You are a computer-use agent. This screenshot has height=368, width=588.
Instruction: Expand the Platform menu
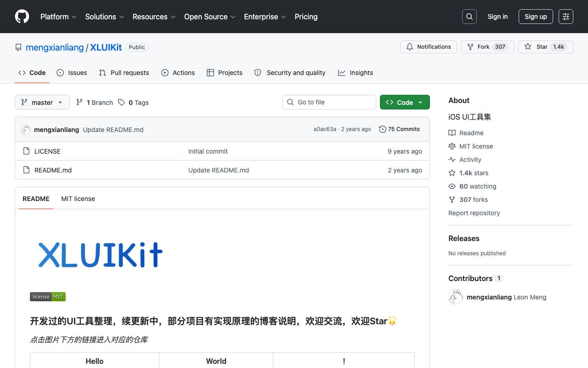click(58, 17)
